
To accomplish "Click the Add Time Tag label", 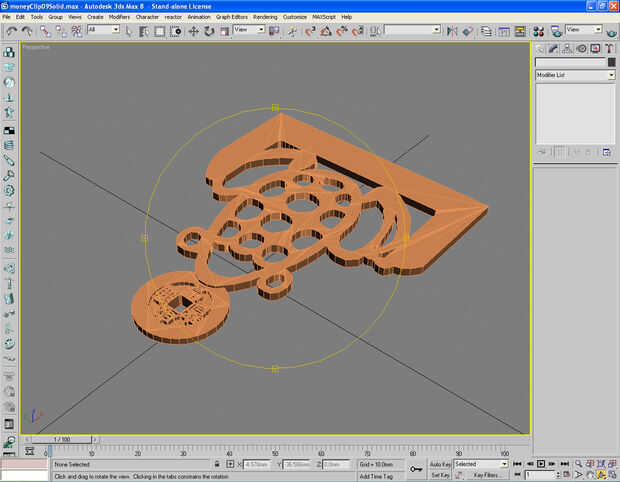I will (378, 475).
